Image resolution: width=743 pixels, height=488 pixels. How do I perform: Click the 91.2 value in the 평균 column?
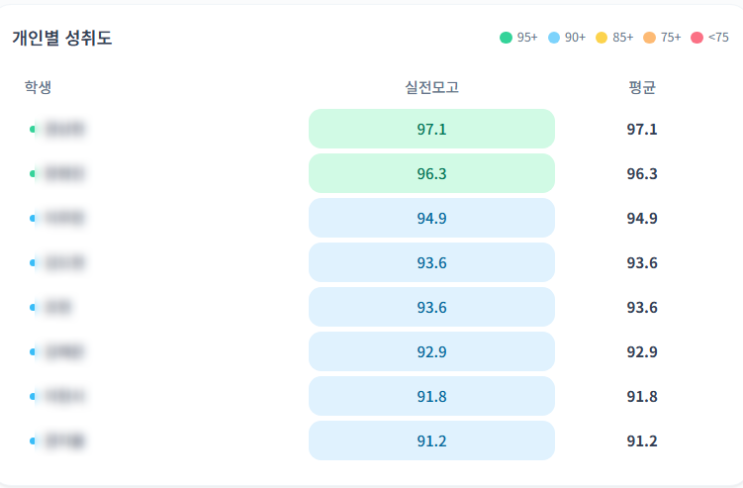click(641, 441)
